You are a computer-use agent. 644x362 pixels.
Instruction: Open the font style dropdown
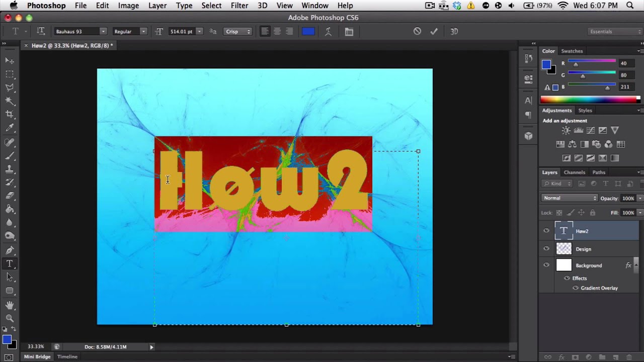(x=143, y=31)
